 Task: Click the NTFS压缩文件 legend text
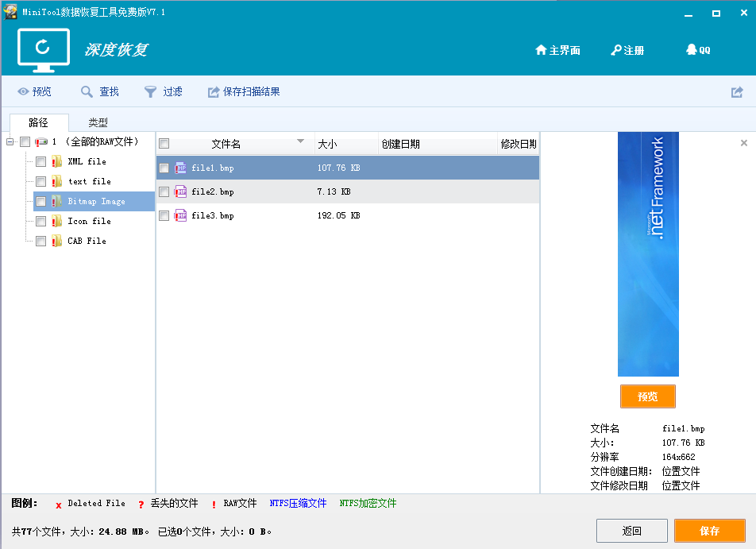coord(298,503)
